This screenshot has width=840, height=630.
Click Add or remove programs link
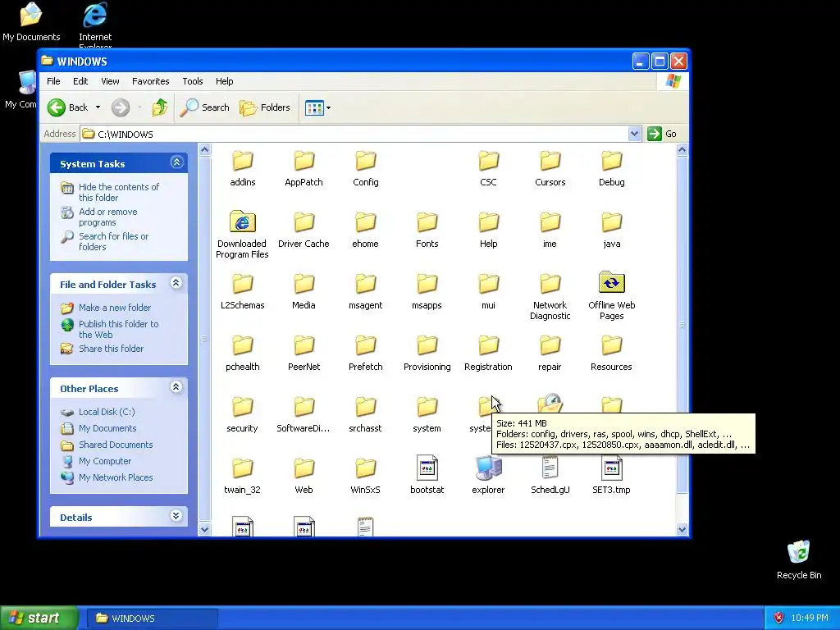(x=108, y=217)
